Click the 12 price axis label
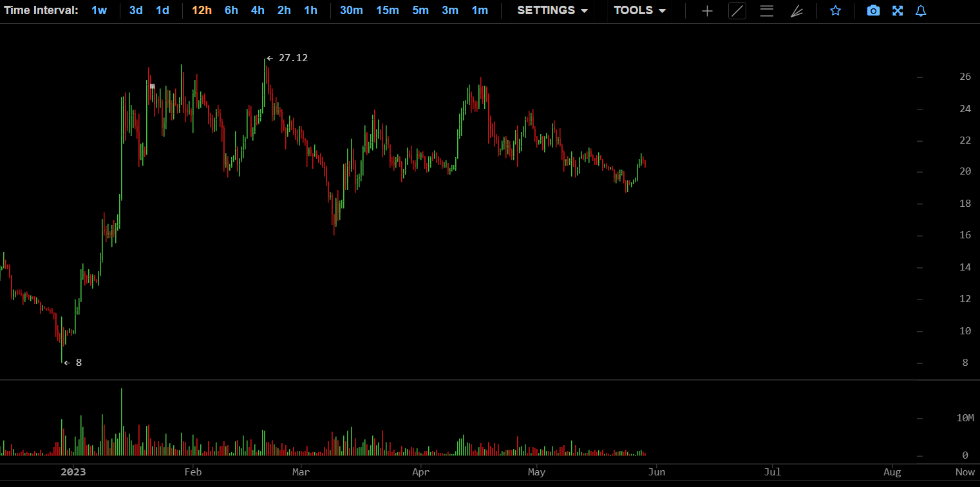The width and height of the screenshot is (980, 487). coord(965,299)
